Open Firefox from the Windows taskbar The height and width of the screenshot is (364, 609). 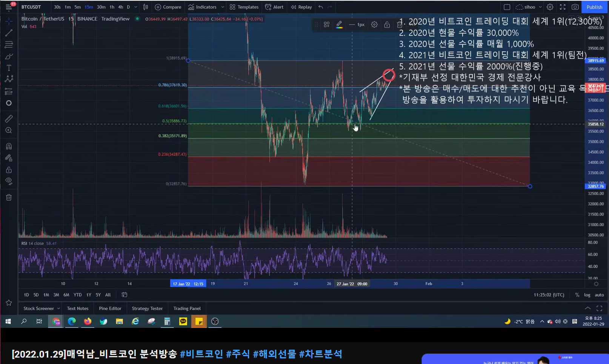point(88,321)
